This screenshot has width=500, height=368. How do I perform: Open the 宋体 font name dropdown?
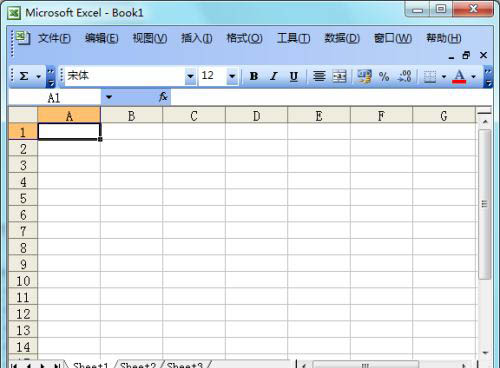190,76
